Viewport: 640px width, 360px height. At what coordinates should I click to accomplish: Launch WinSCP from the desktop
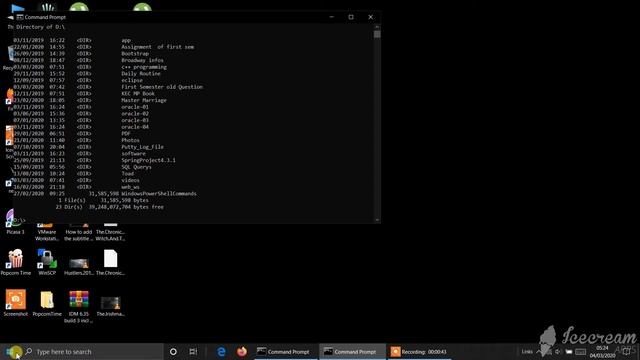point(47,262)
